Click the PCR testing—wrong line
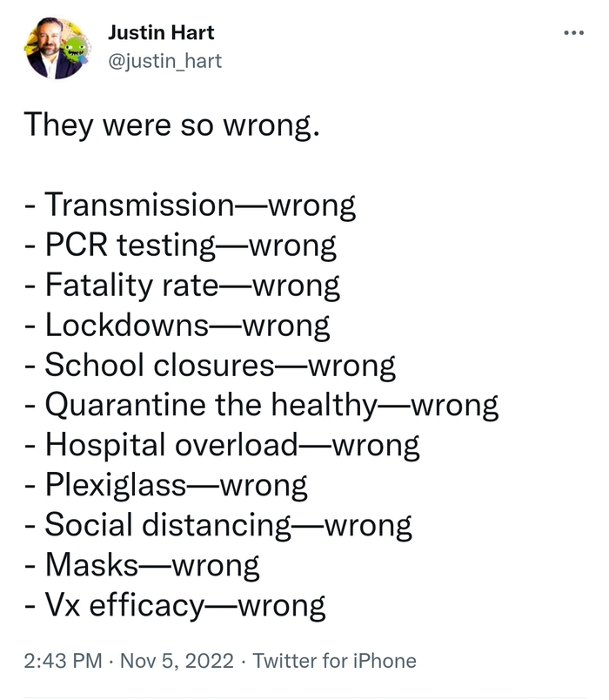609x700 pixels. (x=180, y=246)
